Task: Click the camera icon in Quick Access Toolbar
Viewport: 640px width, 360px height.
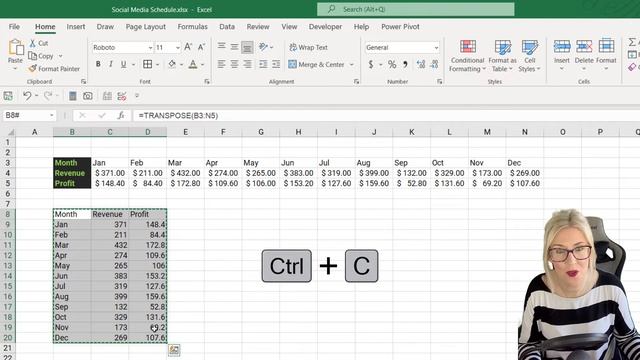Action: [x=87, y=96]
